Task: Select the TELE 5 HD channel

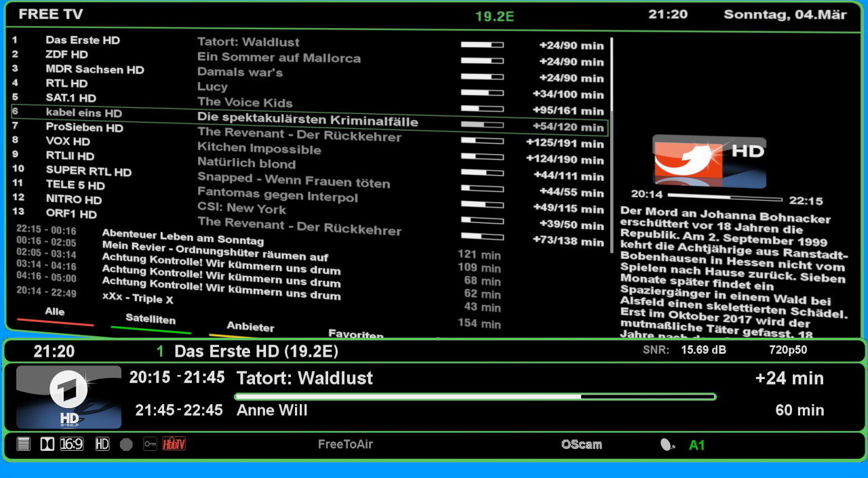Action: point(75,185)
